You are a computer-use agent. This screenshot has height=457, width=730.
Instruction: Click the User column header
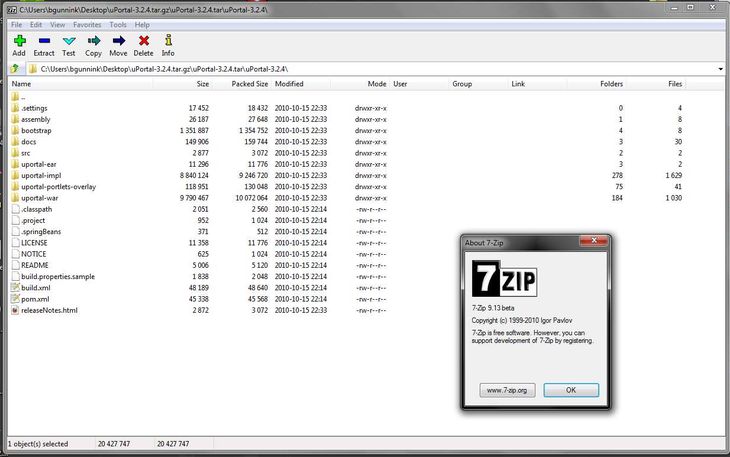pos(400,84)
